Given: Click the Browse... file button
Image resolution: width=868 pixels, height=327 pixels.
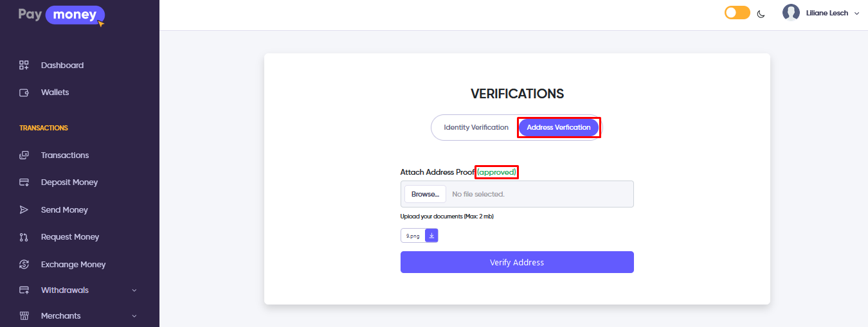Looking at the screenshot, I should pos(425,194).
